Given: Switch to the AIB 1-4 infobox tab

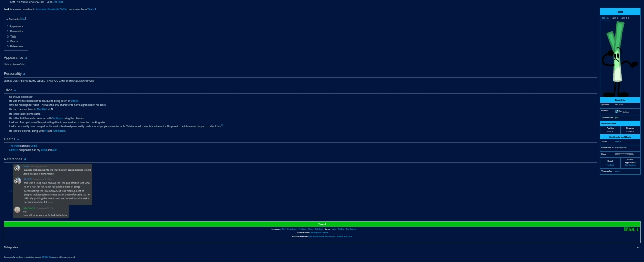Looking at the screenshot, I should click(x=625, y=18).
